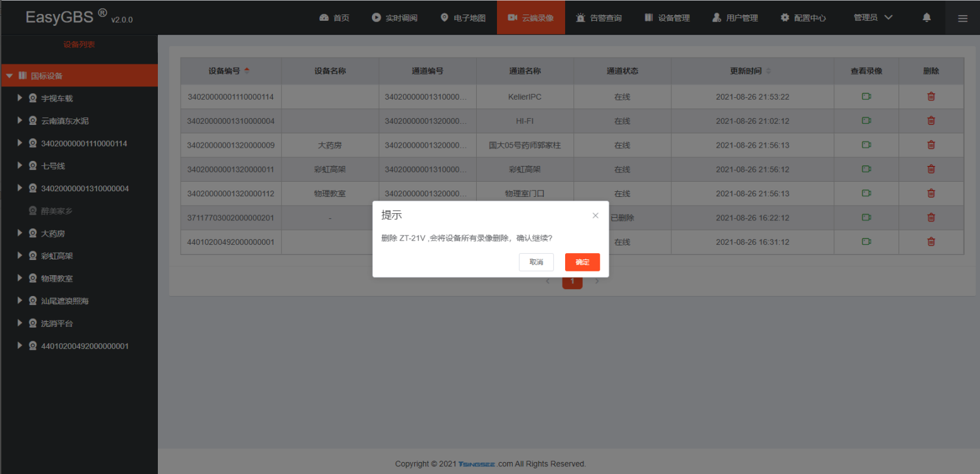This screenshot has height=474, width=980.
Task: View recordings for the 37117703002000000201 row
Action: click(866, 217)
